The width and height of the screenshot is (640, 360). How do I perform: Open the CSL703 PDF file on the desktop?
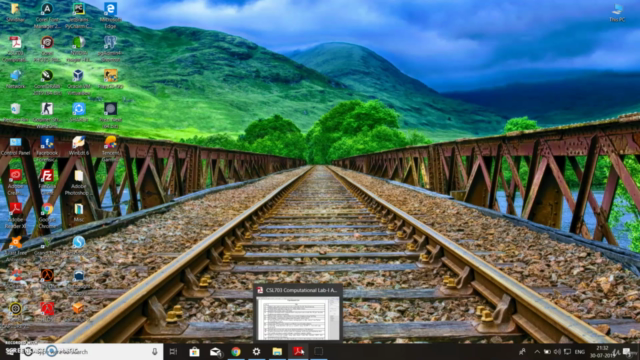coord(16,49)
